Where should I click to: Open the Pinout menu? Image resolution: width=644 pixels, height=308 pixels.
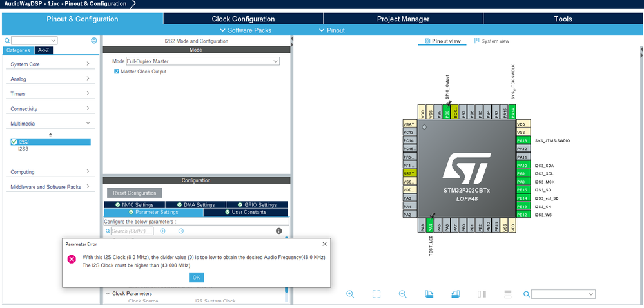(x=332, y=30)
